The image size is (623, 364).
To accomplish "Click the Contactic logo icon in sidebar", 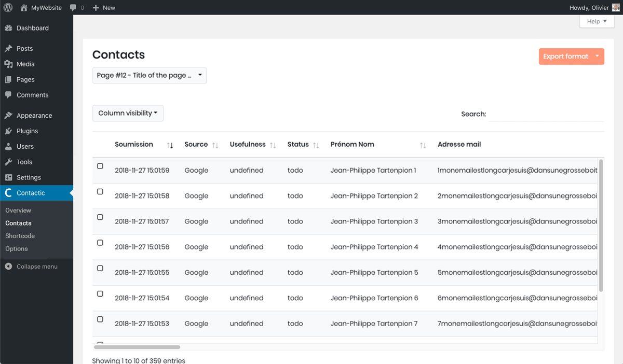I will (x=8, y=193).
